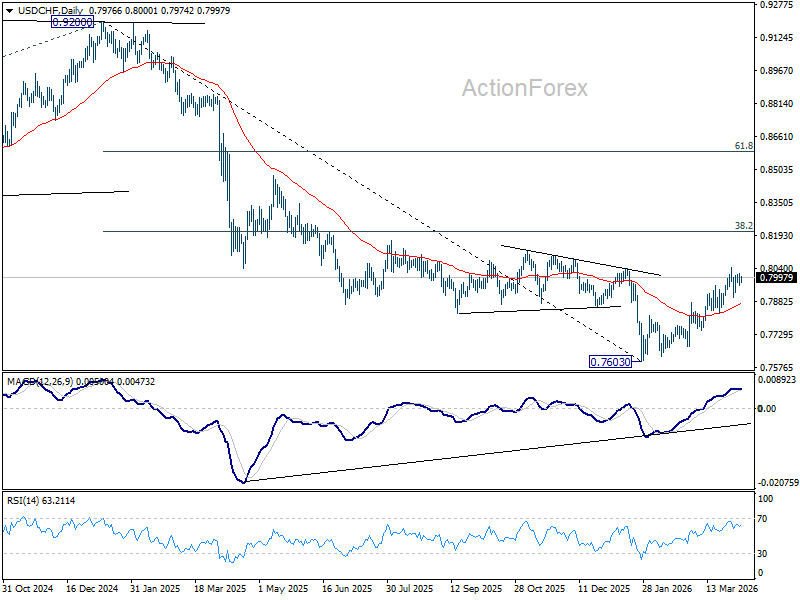800x600 pixels.
Task: Click the ActionForex watermark text
Action: point(524,88)
